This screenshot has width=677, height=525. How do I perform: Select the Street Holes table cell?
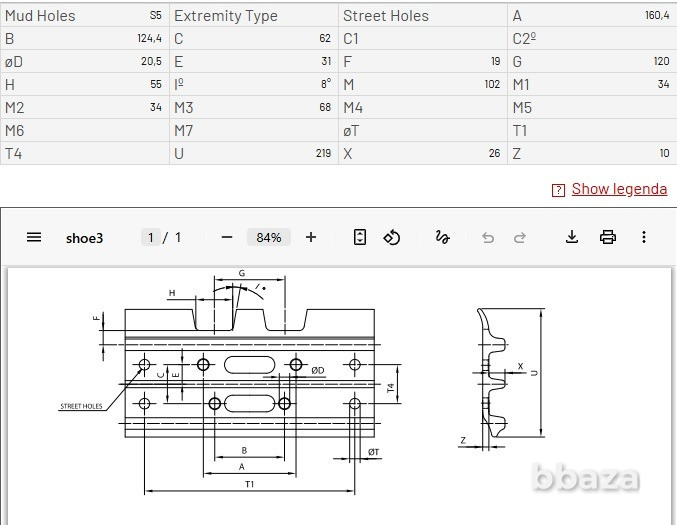tap(423, 16)
